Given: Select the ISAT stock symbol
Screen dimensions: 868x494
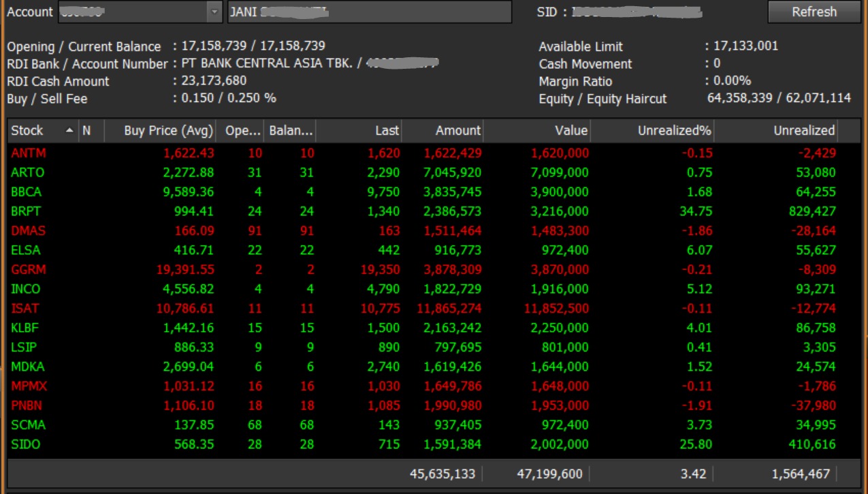Looking at the screenshot, I should tap(25, 309).
